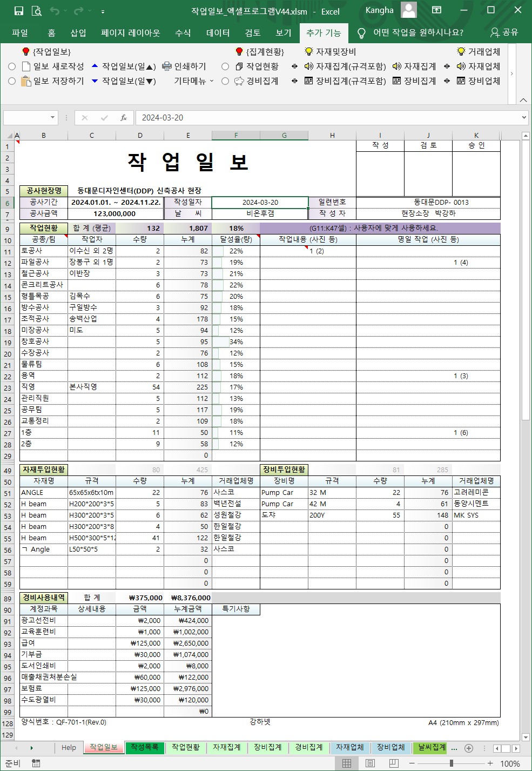
Task: Open the Ribbon Display Options icon
Action: (436, 10)
